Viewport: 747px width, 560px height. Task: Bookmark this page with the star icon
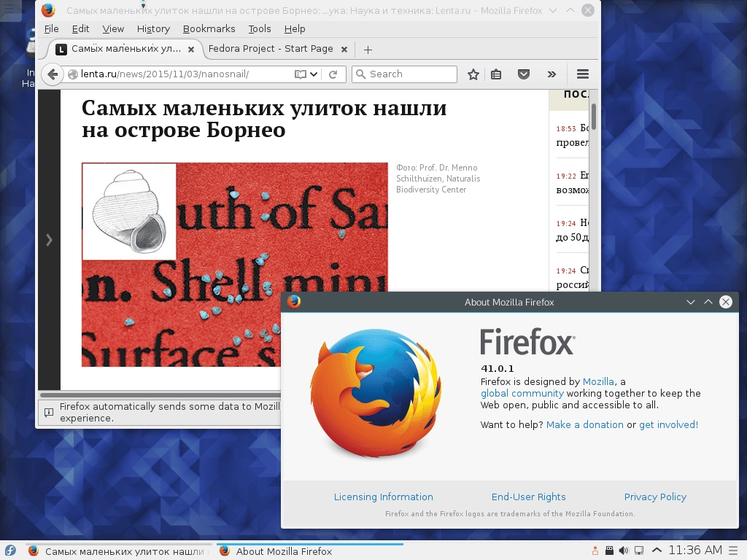[x=473, y=74]
